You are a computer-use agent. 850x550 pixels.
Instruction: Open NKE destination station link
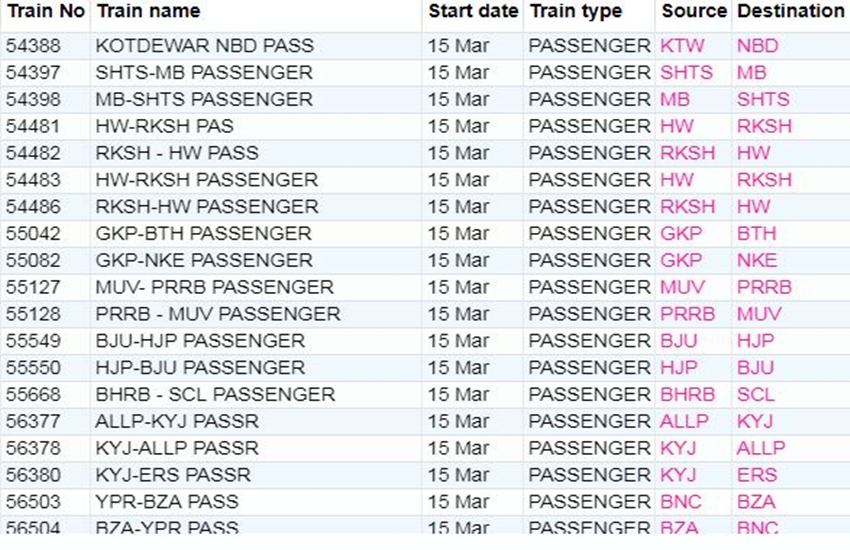click(x=757, y=261)
